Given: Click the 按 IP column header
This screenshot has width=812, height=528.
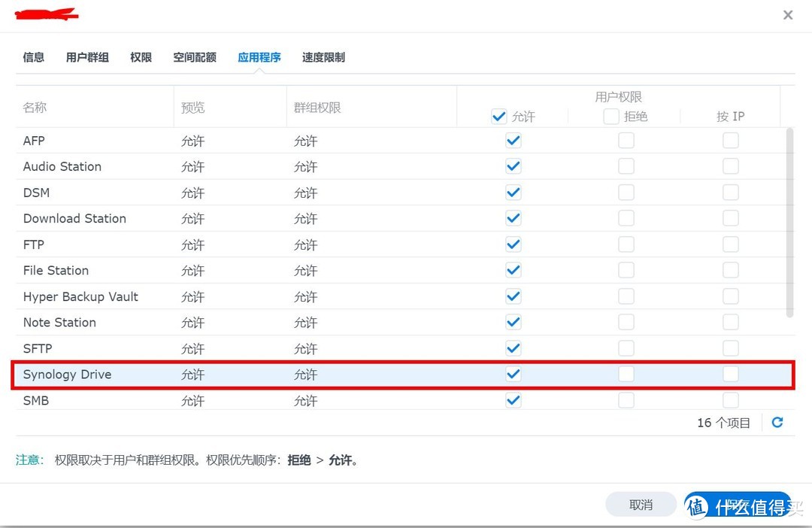Looking at the screenshot, I should click(730, 116).
